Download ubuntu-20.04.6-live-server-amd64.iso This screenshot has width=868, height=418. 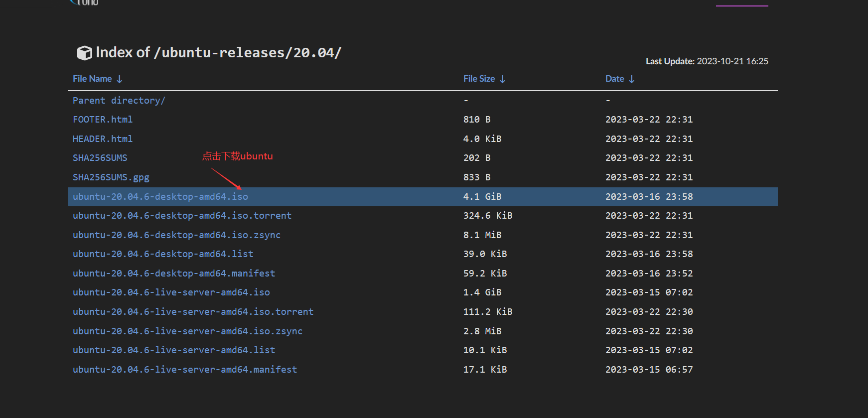(x=171, y=292)
